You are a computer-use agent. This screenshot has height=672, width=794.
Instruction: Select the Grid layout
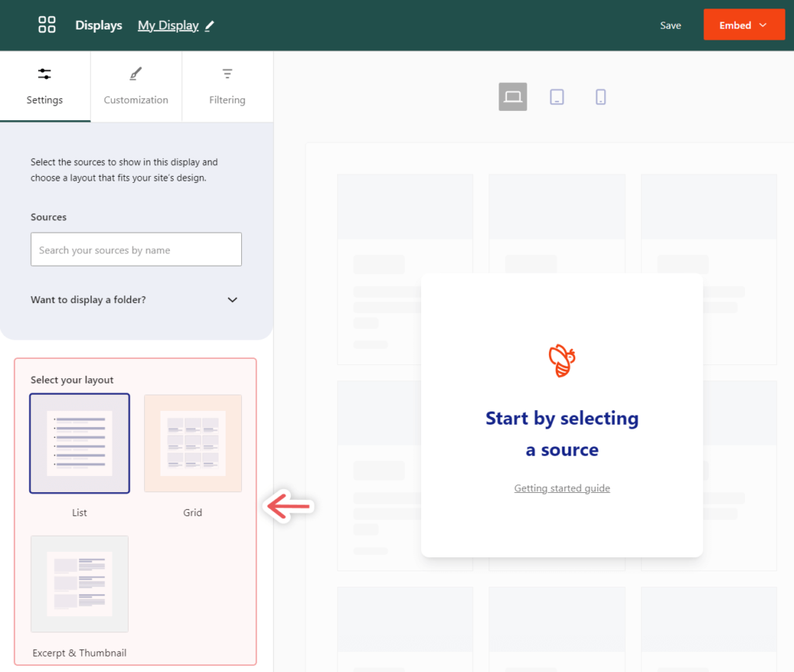pyautogui.click(x=192, y=443)
